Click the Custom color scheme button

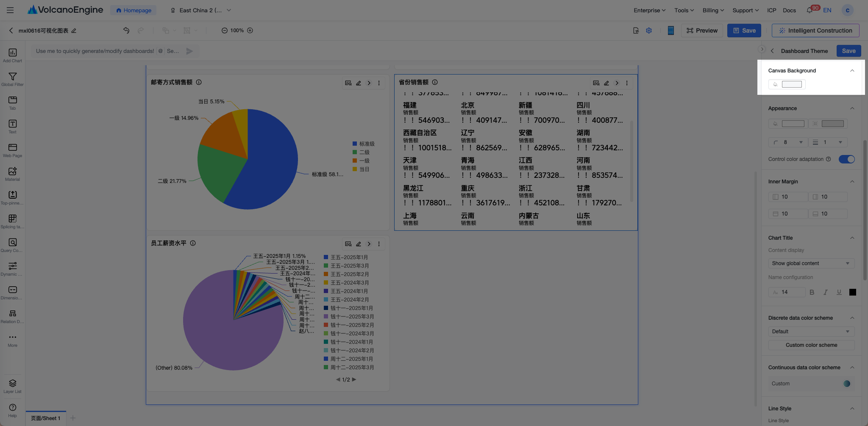(x=811, y=345)
